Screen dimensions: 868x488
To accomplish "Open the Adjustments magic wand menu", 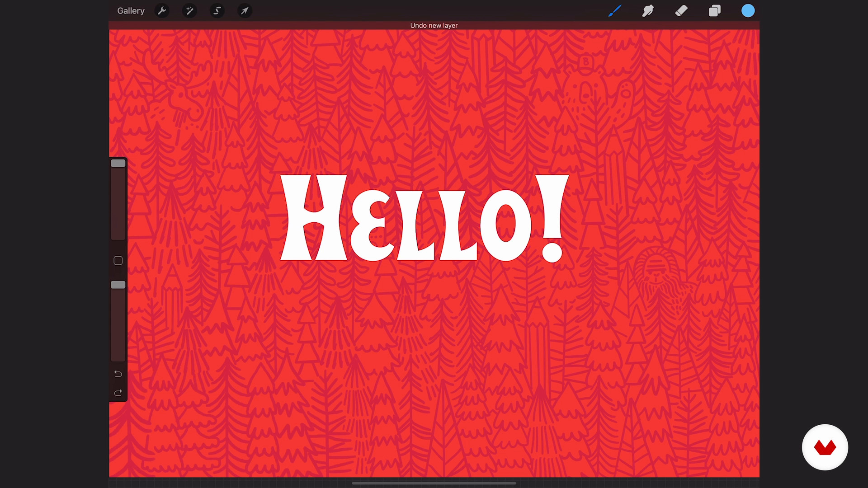I will (x=189, y=11).
